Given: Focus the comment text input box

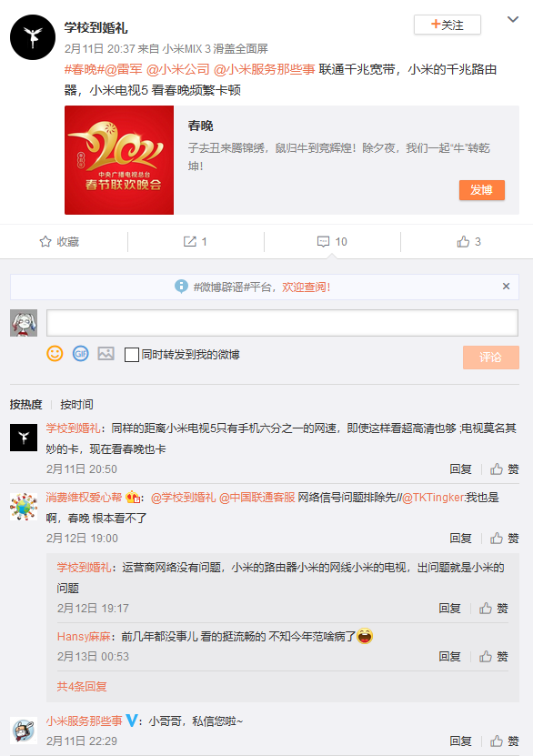Looking at the screenshot, I should [282, 323].
